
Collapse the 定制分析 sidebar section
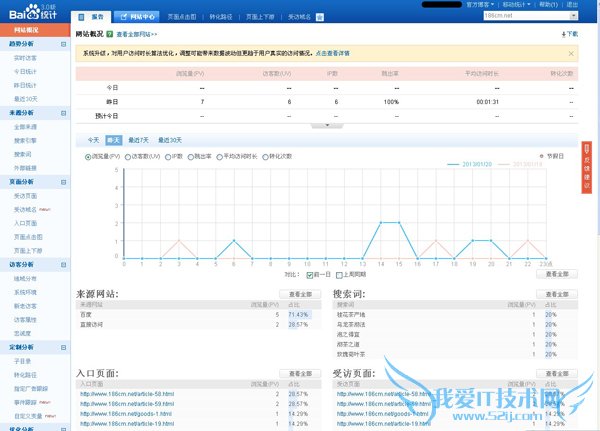(x=64, y=347)
